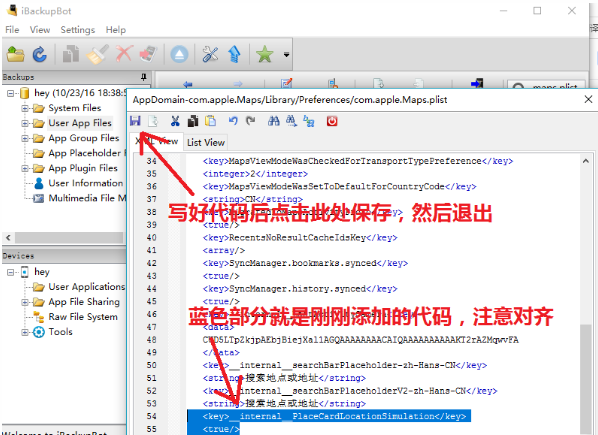The height and width of the screenshot is (435, 598).
Task: Collapse the hey backup tree node
Action: coord(11,93)
